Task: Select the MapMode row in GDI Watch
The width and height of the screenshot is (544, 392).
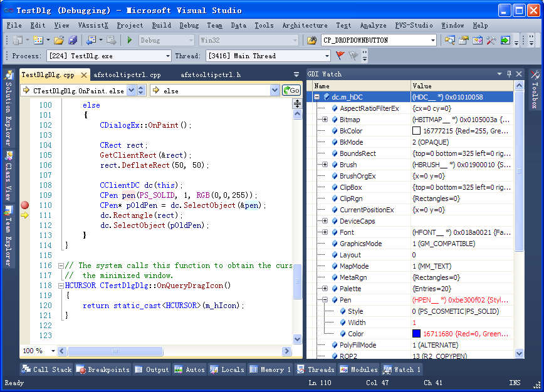Action: click(413, 266)
